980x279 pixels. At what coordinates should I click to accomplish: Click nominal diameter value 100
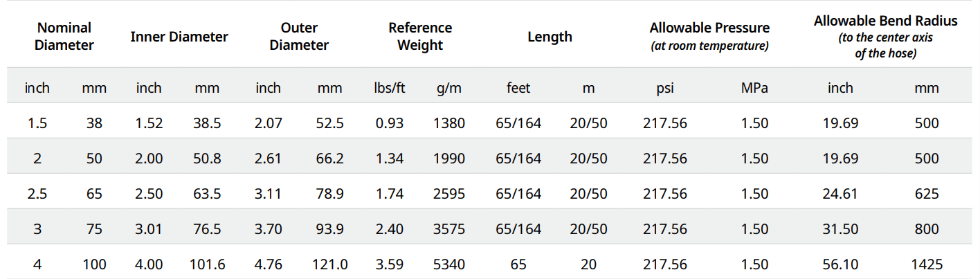94,264
